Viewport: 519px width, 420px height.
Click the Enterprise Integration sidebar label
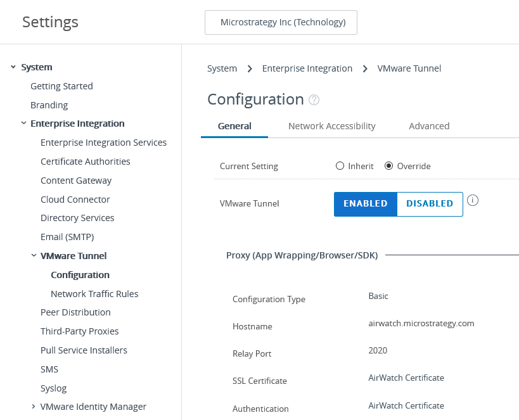pyautogui.click(x=77, y=124)
